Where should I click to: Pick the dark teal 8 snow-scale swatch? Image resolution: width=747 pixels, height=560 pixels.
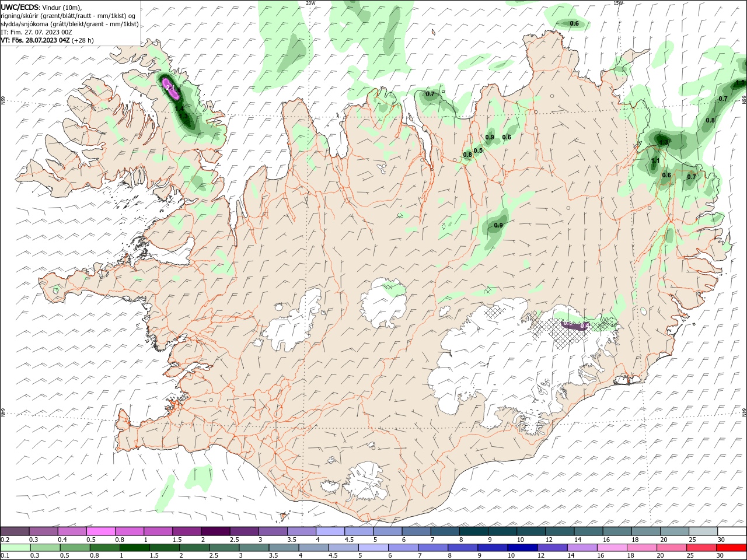[474, 531]
